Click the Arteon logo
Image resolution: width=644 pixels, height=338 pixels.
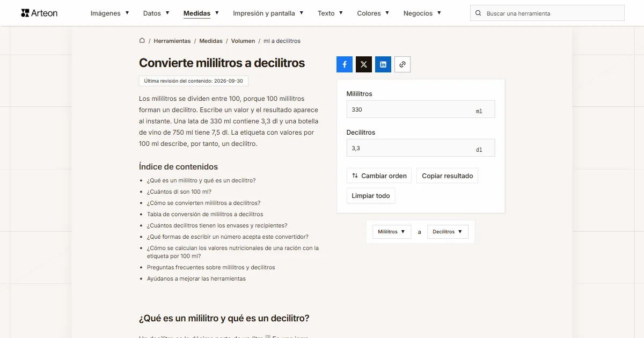pos(39,13)
